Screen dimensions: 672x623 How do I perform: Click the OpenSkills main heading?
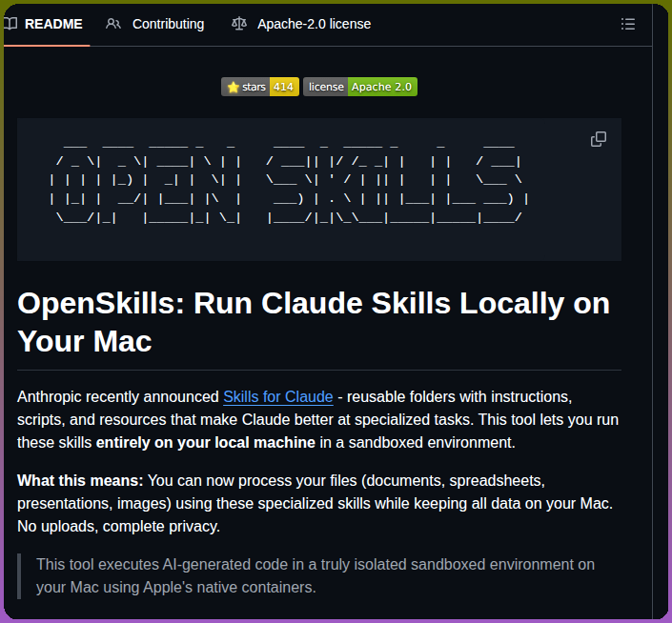point(314,322)
